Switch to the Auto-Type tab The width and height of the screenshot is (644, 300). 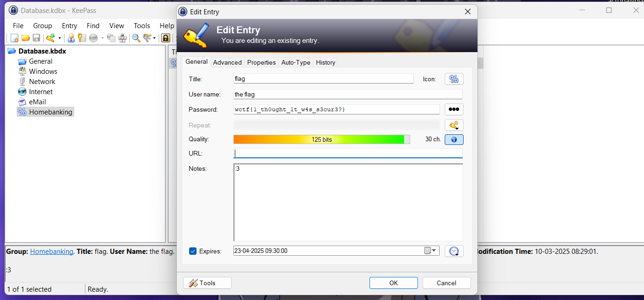(296, 62)
